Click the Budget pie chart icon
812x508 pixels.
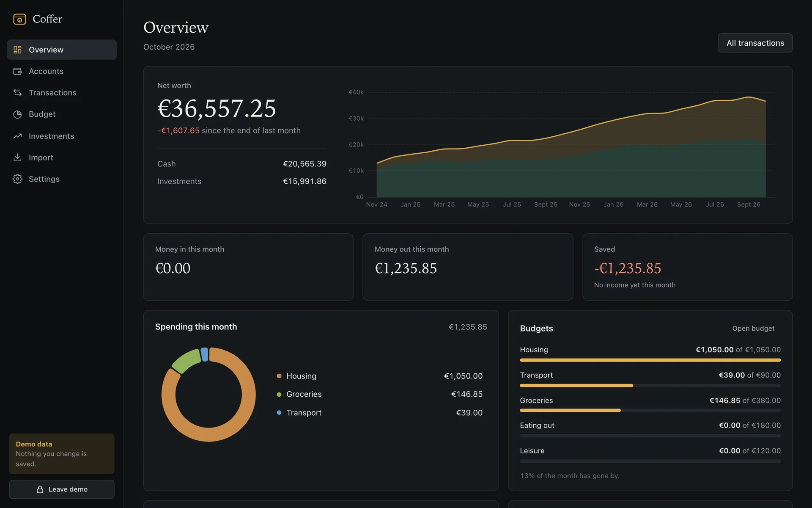click(x=17, y=114)
